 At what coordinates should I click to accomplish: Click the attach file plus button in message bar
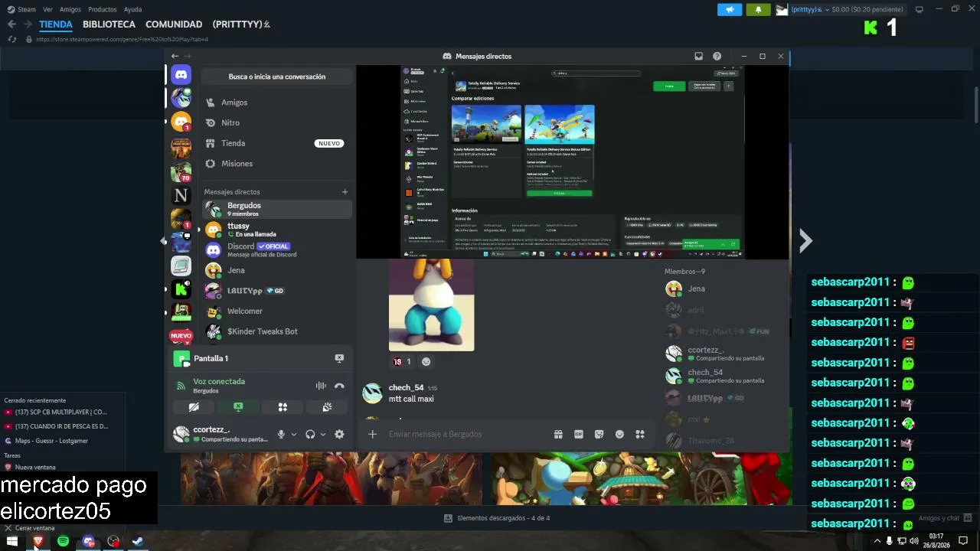click(372, 434)
